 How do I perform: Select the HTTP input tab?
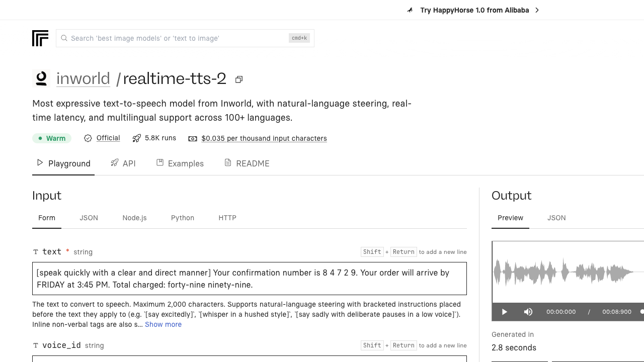coord(227,218)
